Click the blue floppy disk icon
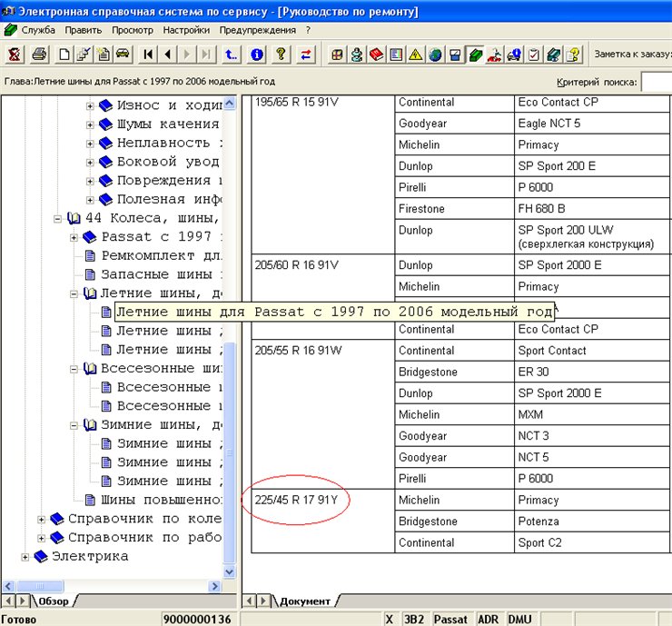672x626 pixels. click(x=455, y=55)
